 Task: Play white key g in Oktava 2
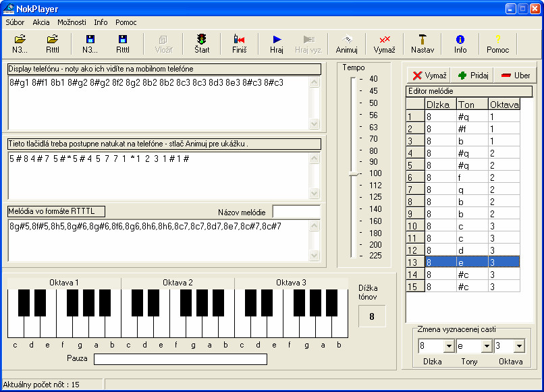tap(194, 328)
